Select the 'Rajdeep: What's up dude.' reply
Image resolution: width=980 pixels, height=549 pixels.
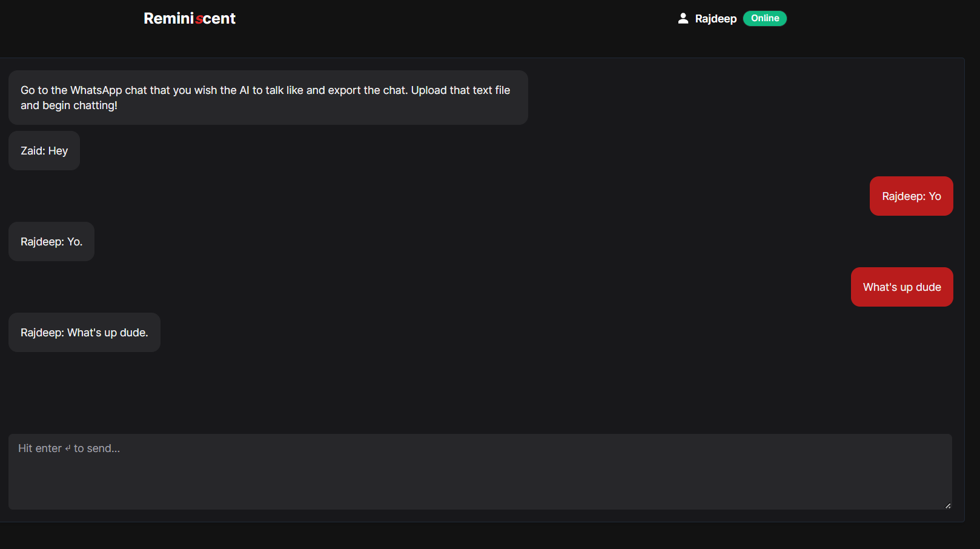(x=84, y=333)
